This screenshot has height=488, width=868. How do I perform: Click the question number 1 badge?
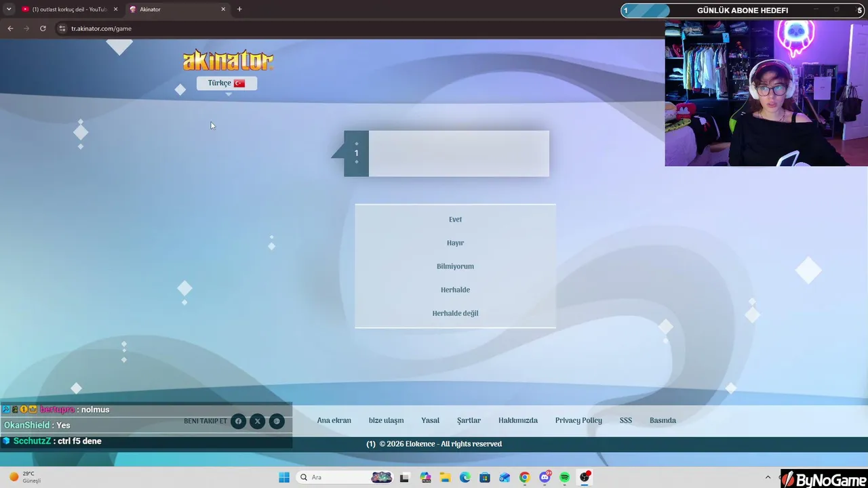click(x=357, y=153)
